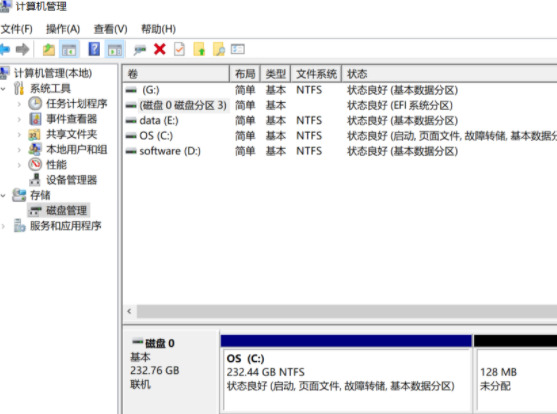Collapse the 系统工具 tree node

point(4,88)
